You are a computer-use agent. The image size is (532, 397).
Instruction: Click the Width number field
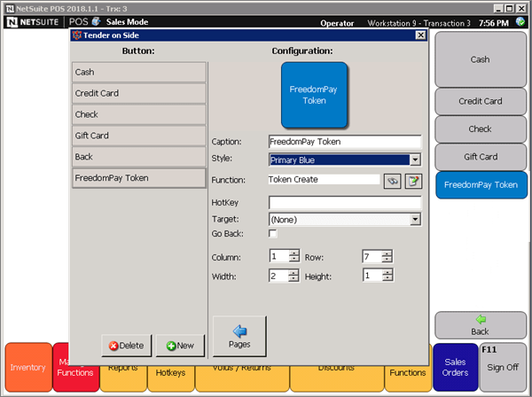point(279,276)
